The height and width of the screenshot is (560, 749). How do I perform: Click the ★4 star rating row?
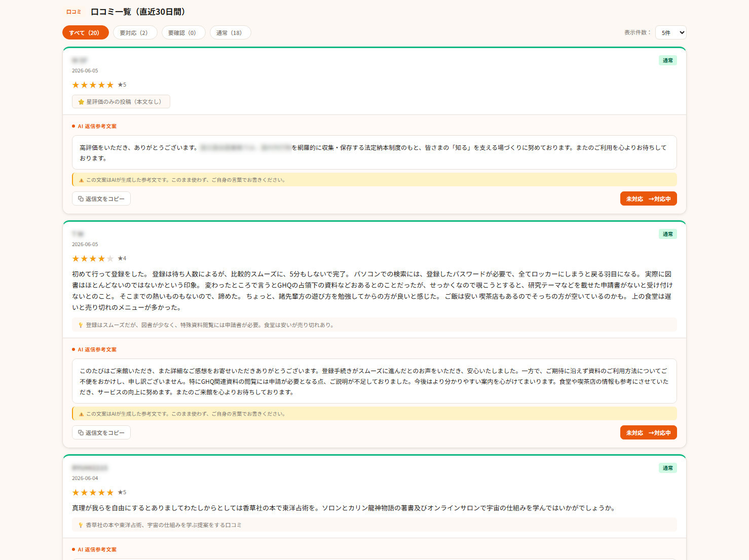pyautogui.click(x=99, y=258)
